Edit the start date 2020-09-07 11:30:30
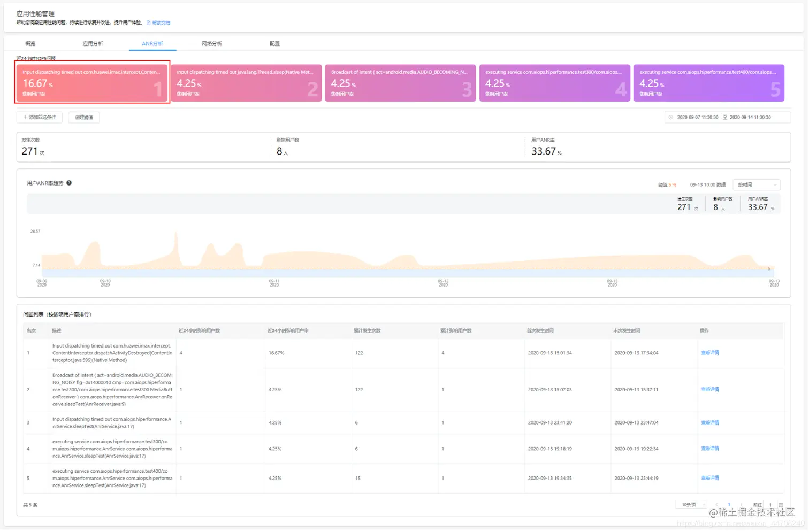809x532 pixels. [698, 117]
